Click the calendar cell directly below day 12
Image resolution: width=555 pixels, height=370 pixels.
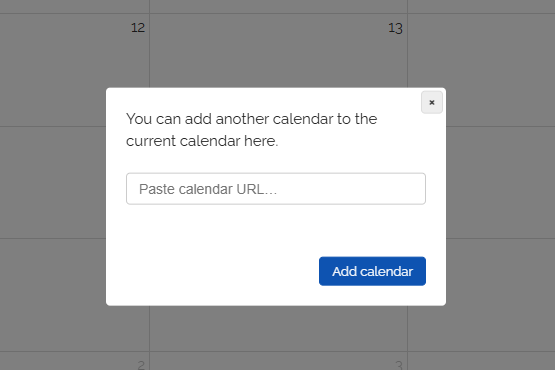(x=53, y=182)
